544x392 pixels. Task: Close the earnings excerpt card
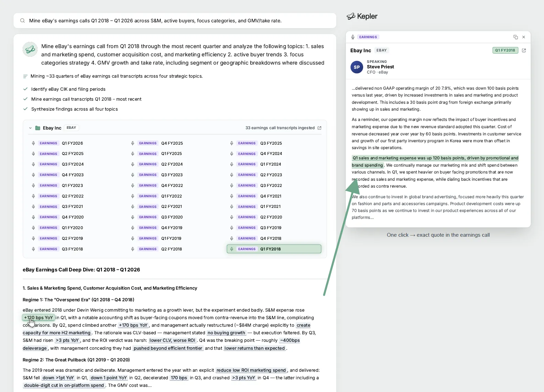[524, 37]
